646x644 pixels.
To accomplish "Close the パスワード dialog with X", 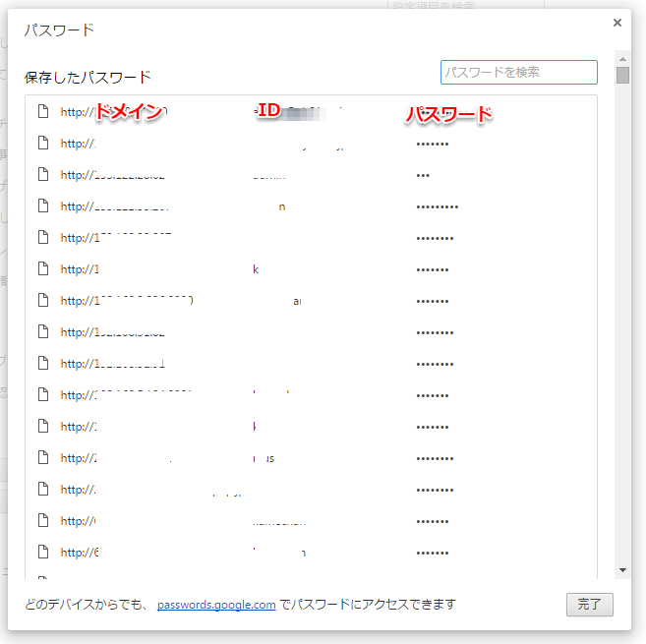I will pos(617,23).
